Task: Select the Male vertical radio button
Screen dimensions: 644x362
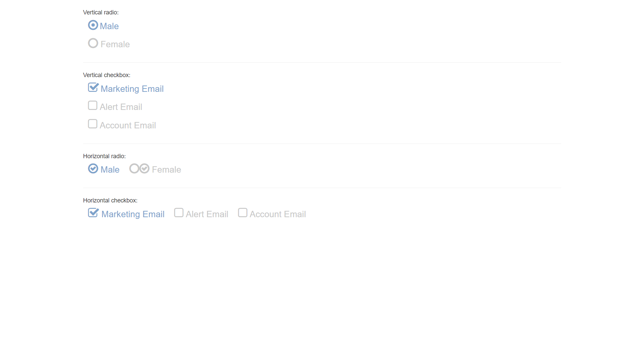Action: [x=93, y=25]
